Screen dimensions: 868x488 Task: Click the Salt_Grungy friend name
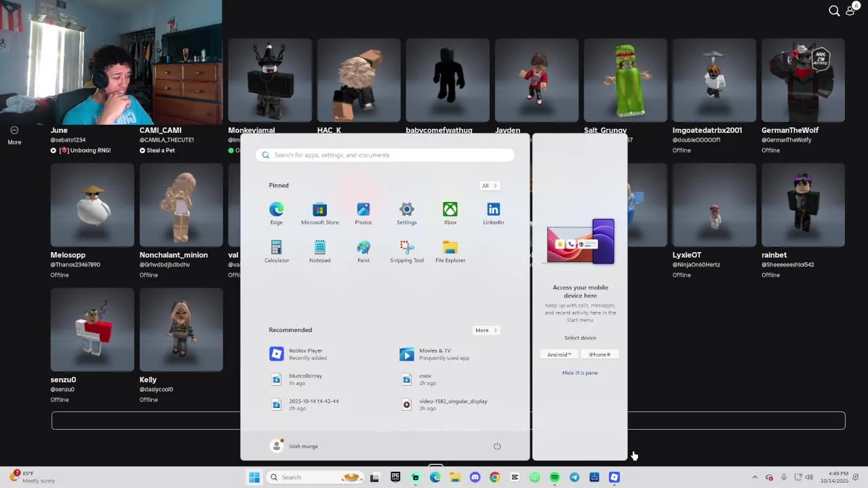click(x=605, y=130)
